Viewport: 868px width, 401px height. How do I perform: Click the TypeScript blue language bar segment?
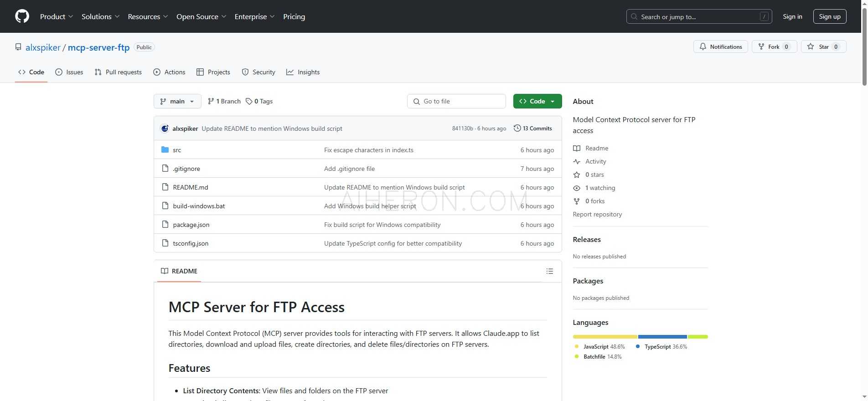tap(662, 337)
